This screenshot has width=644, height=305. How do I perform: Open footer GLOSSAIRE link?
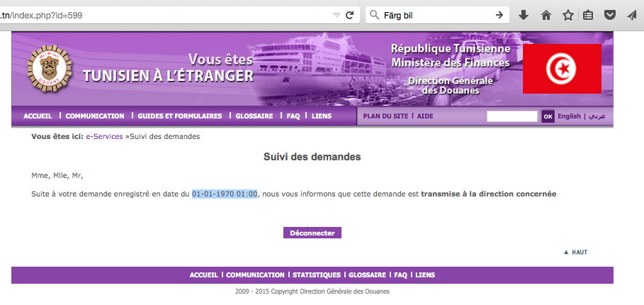367,275
